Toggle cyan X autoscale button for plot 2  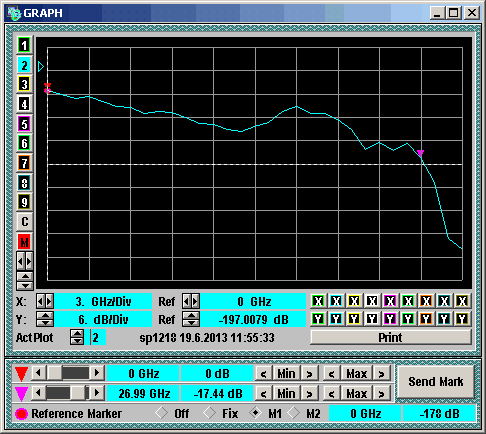(x=336, y=301)
